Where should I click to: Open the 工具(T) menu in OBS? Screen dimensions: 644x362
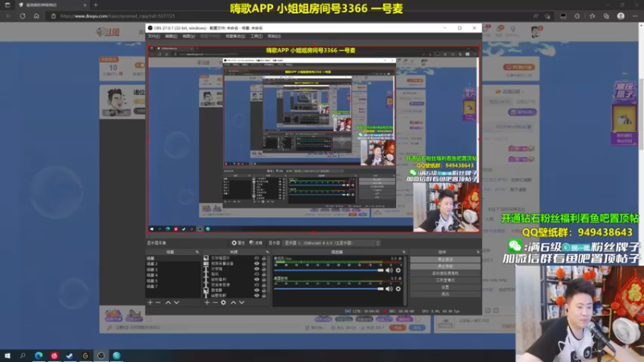click(256, 36)
